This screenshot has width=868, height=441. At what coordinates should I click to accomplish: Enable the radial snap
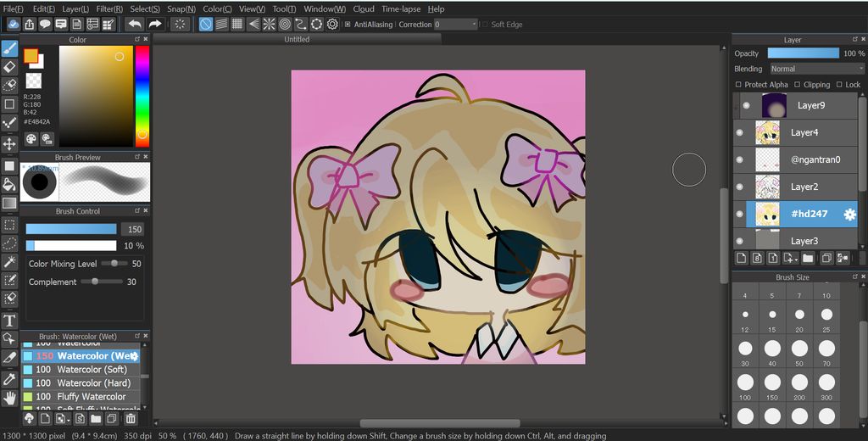(x=269, y=25)
